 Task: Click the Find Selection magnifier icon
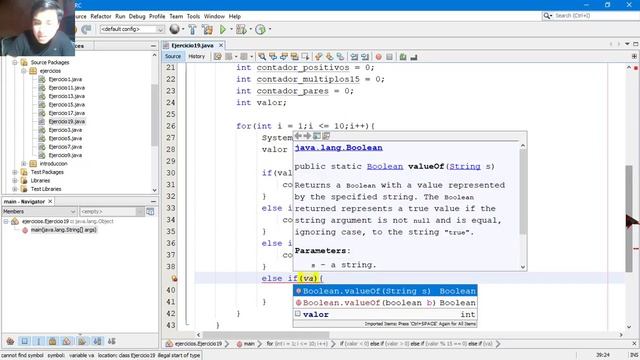coord(262,57)
